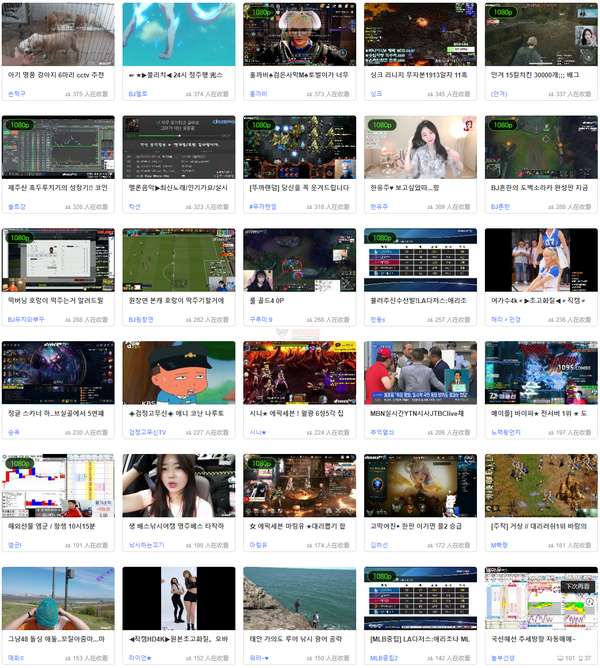The height and width of the screenshot is (668, 600).
Task: Open the red and blue bar chart stream thumbnail
Action: click(58, 486)
